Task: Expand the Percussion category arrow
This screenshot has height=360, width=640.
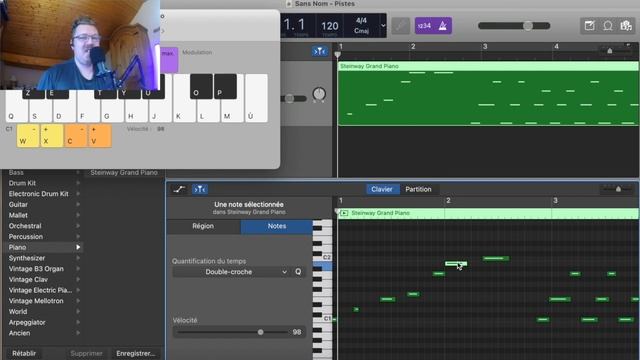Action: tap(78, 237)
